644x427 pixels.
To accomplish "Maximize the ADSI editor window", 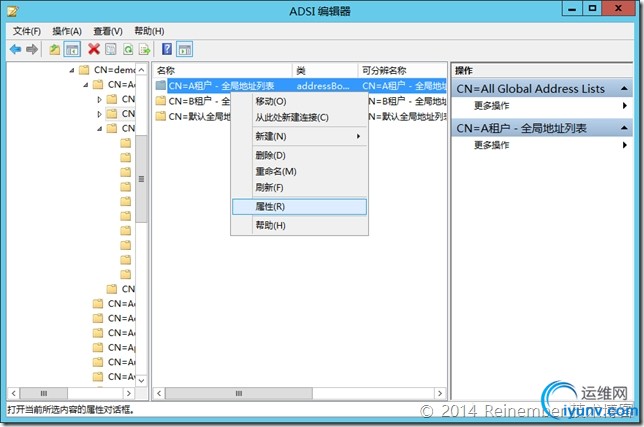I will point(592,9).
